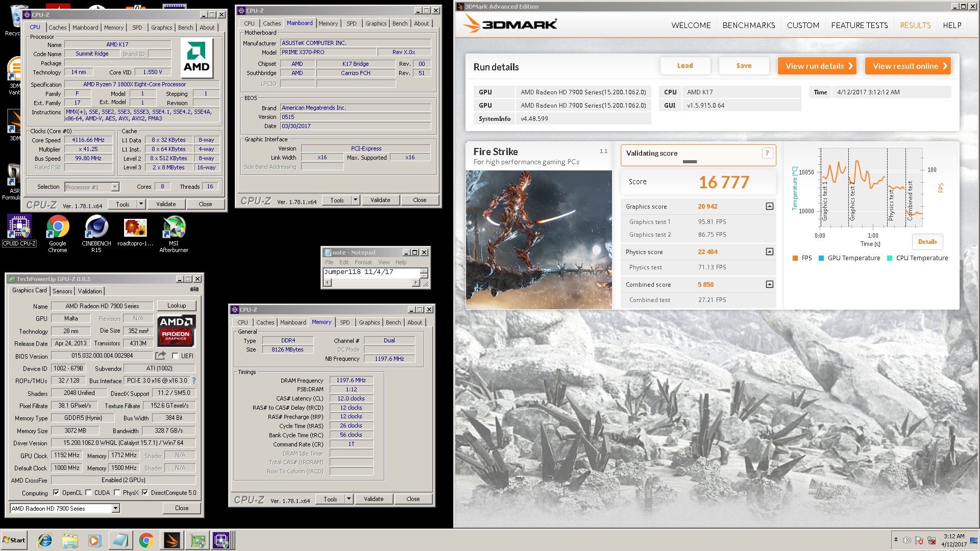Open Windows Explorer from the taskbar

point(70,540)
